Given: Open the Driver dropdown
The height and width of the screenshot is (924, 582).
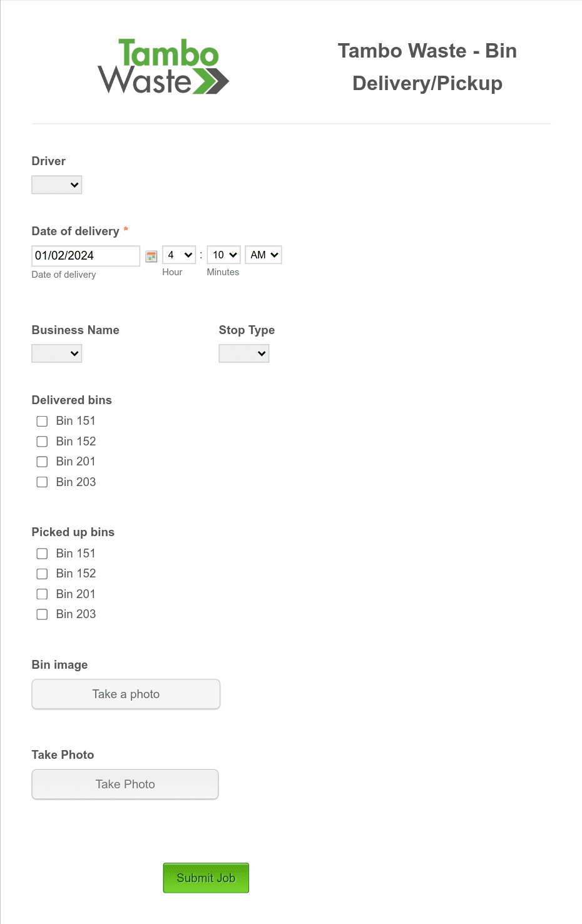Looking at the screenshot, I should coord(56,185).
